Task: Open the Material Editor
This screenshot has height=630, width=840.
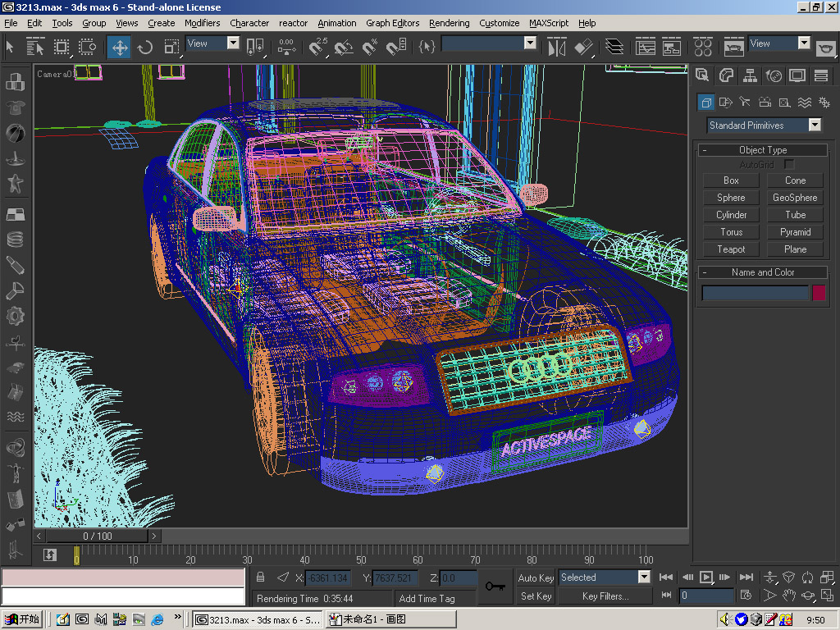Action: click(703, 47)
